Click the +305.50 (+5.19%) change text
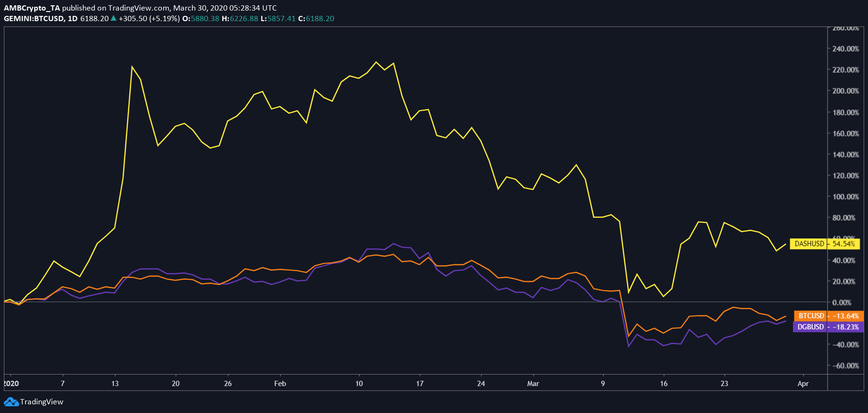Screen dimensions: 868x413 149,19
